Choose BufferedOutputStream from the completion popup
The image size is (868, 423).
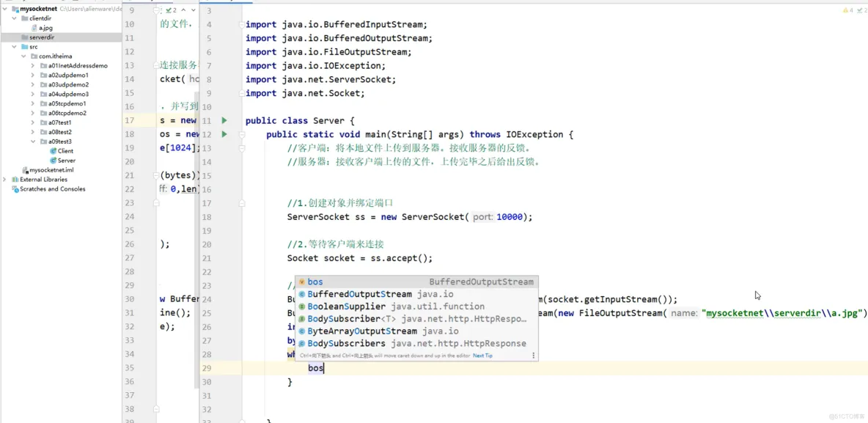coord(358,292)
